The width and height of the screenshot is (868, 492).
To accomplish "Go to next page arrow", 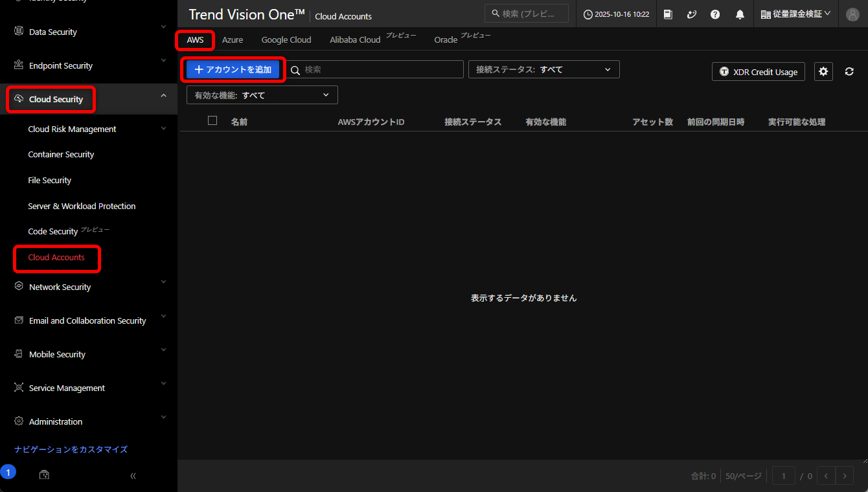I will click(x=845, y=476).
